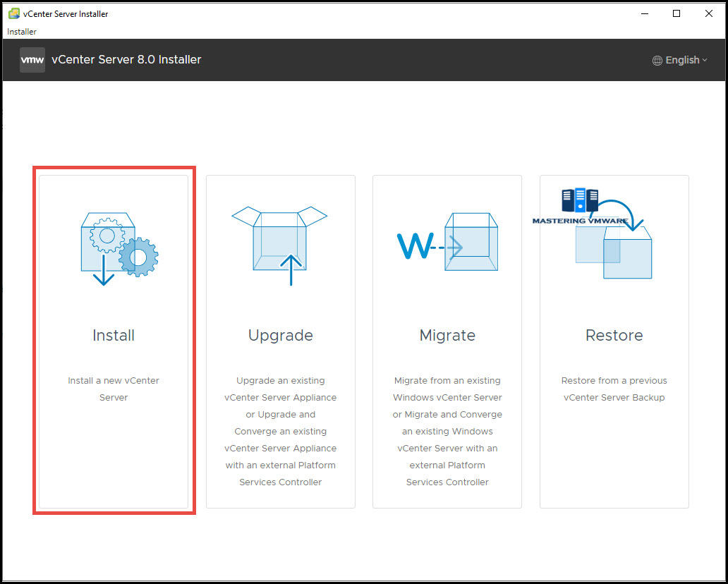Open the English language dropdown
The width and height of the screenshot is (728, 584).
click(680, 61)
